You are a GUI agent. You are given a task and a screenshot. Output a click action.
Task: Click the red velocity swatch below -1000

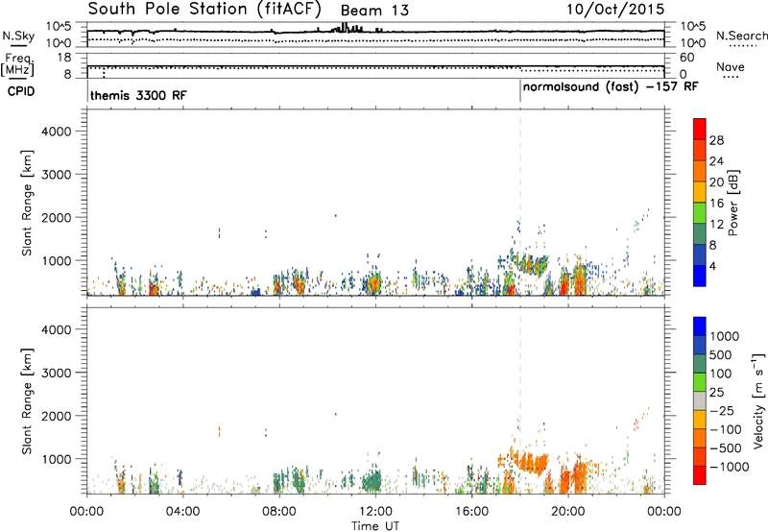pyautogui.click(x=700, y=475)
